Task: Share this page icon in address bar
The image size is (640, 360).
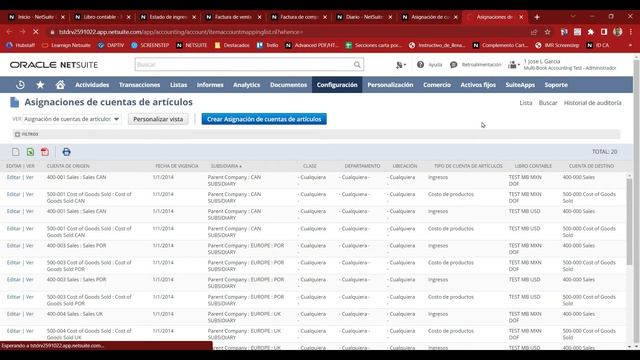Action: pyautogui.click(x=534, y=32)
